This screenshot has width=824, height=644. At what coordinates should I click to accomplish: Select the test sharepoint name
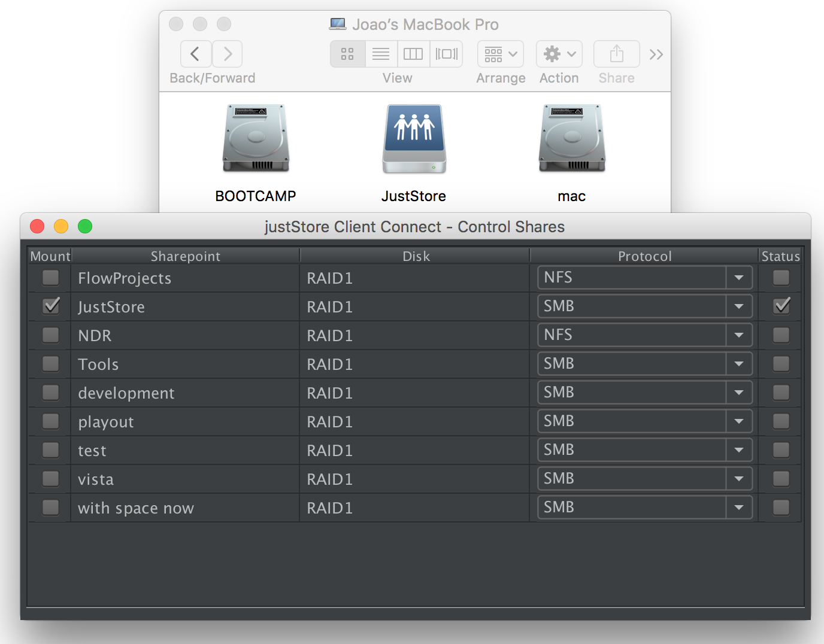click(x=92, y=451)
